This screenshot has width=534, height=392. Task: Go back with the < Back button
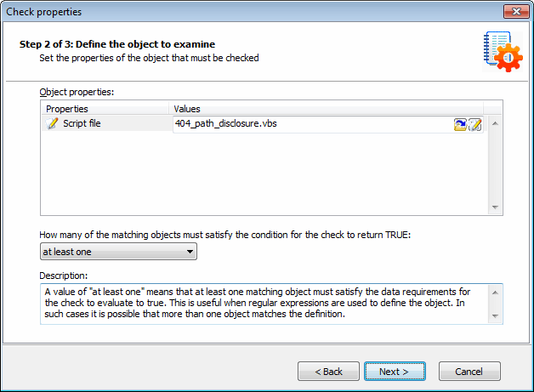328,372
